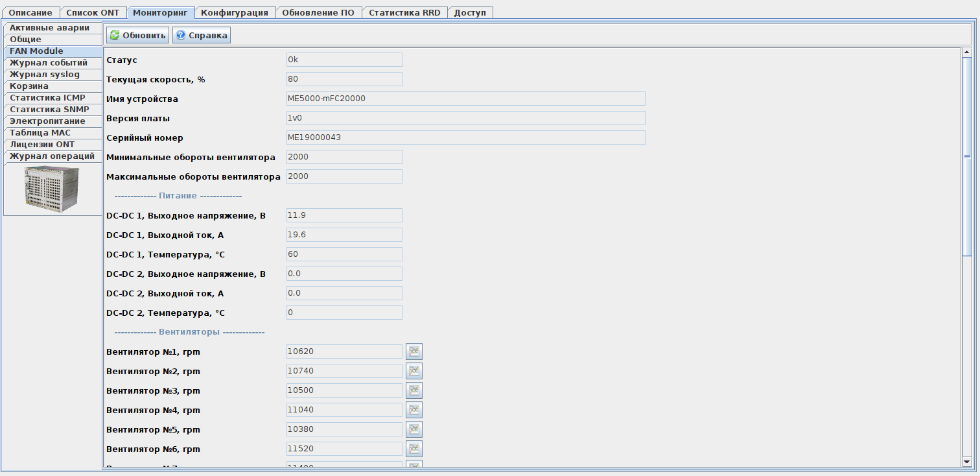Click the Вентилятор №6 rpm value field
Screen dimensions: 980x476
(344, 449)
